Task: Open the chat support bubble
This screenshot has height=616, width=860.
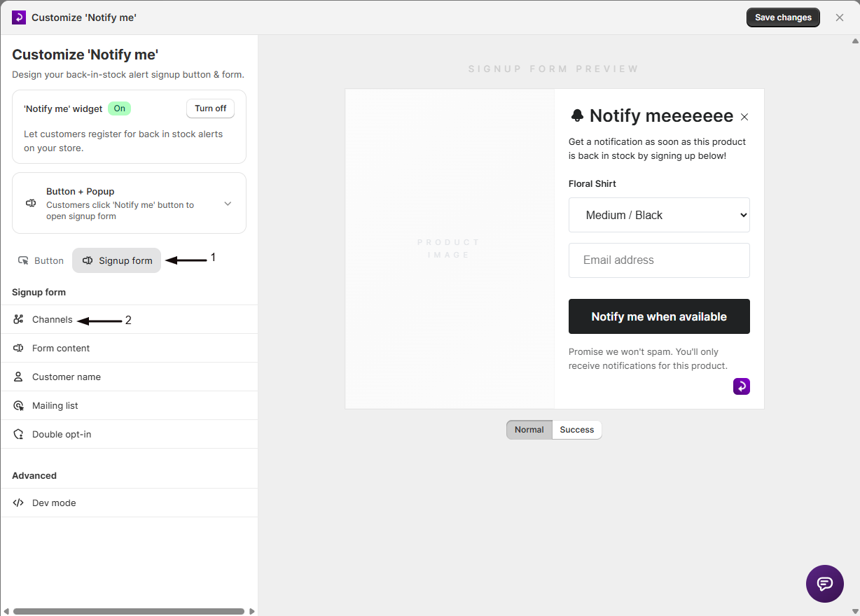Action: click(825, 584)
